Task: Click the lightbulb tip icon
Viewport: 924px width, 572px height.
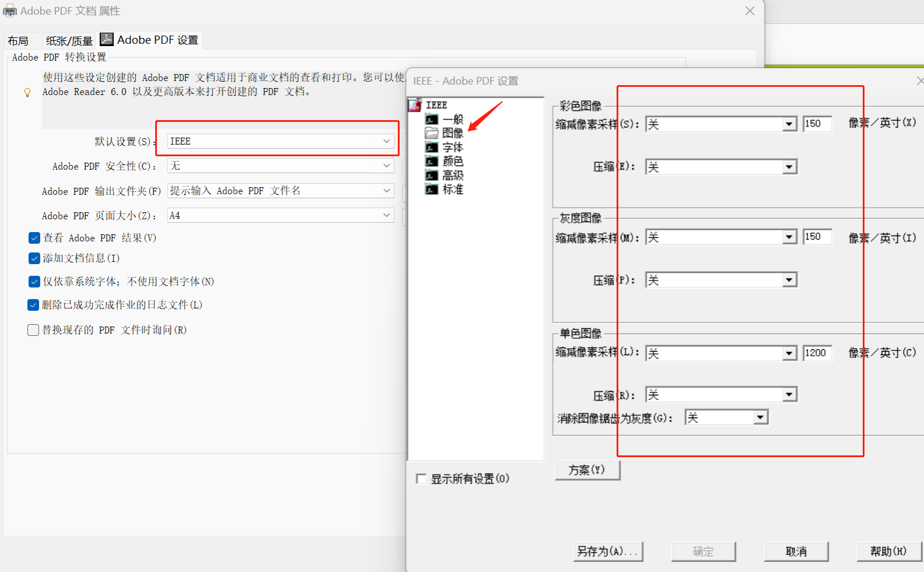Action: coord(27,92)
